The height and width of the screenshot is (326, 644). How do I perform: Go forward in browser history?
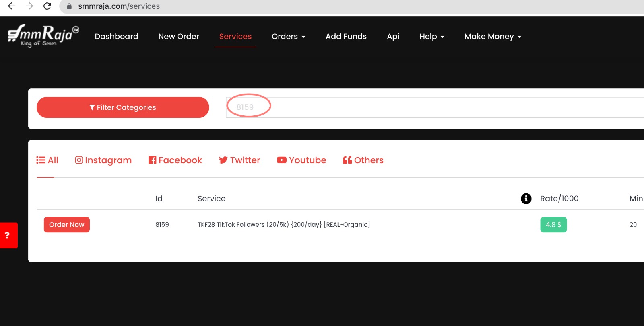click(x=29, y=6)
